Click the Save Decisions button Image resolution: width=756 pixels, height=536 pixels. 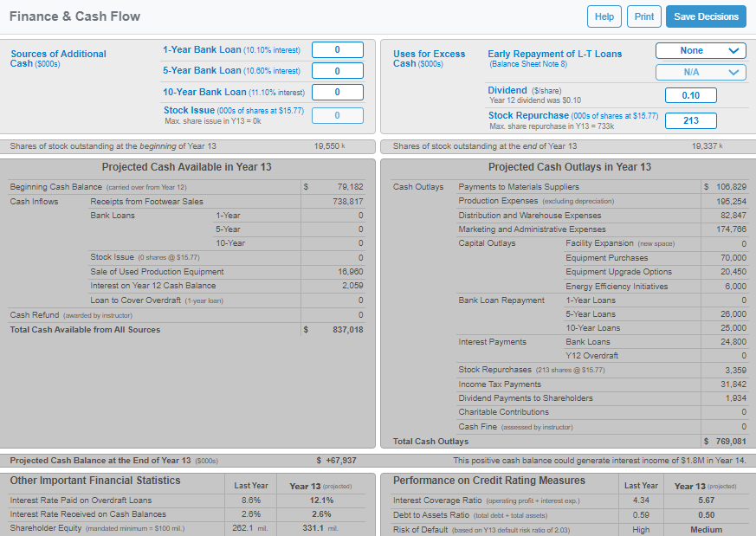click(706, 16)
